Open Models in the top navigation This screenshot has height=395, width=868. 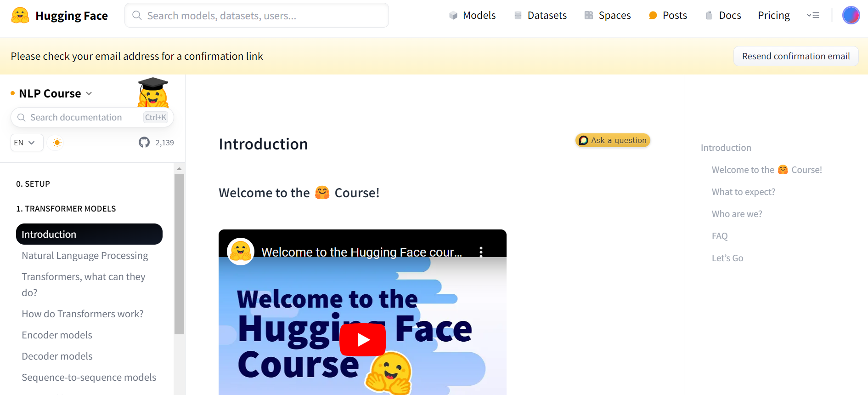pos(473,16)
